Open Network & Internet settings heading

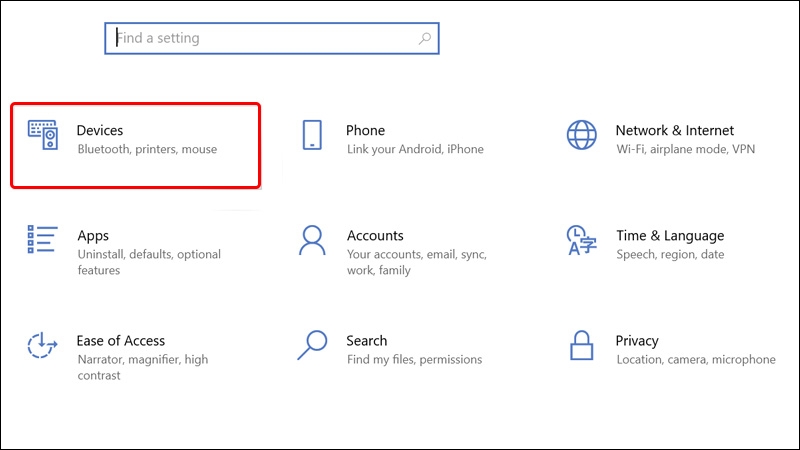pos(674,131)
